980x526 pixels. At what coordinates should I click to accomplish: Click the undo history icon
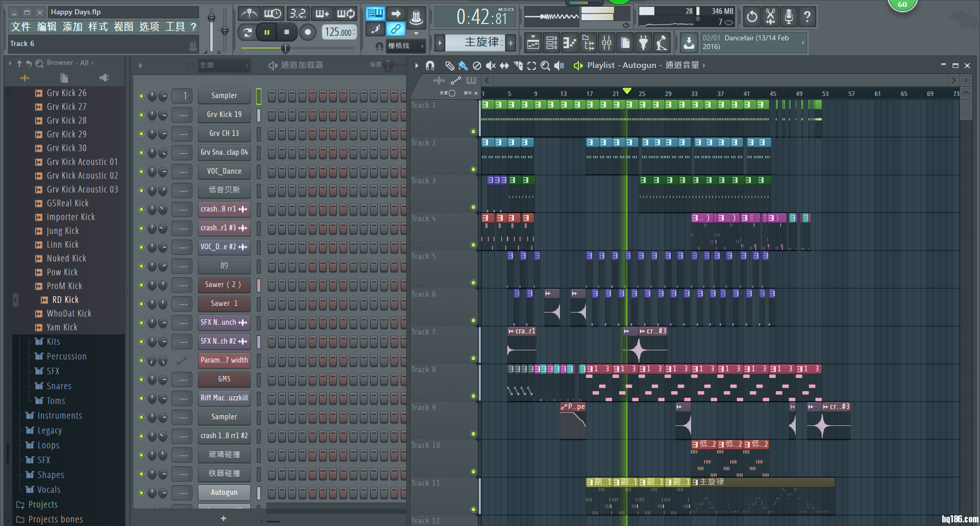point(752,17)
